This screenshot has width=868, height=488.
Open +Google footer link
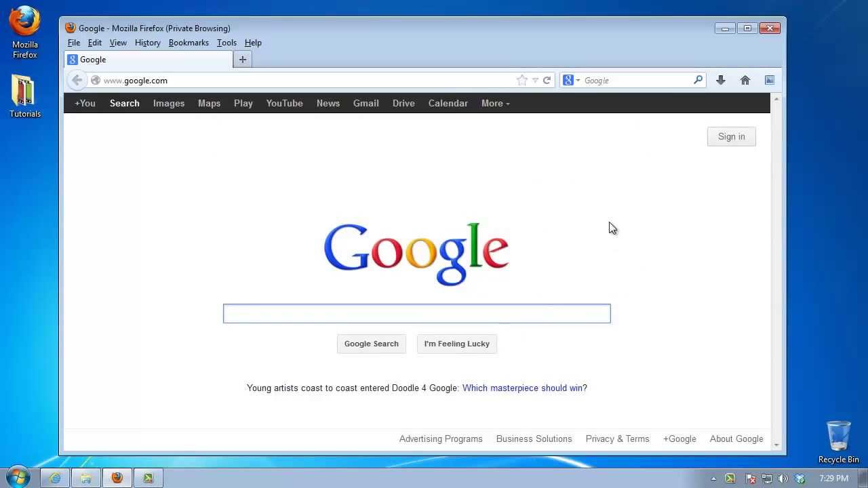tap(679, 439)
